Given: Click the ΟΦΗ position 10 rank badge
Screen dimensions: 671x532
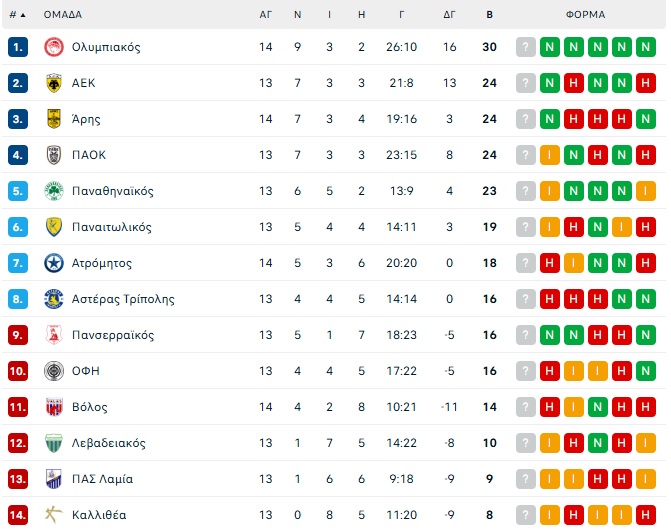Looking at the screenshot, I should [18, 371].
